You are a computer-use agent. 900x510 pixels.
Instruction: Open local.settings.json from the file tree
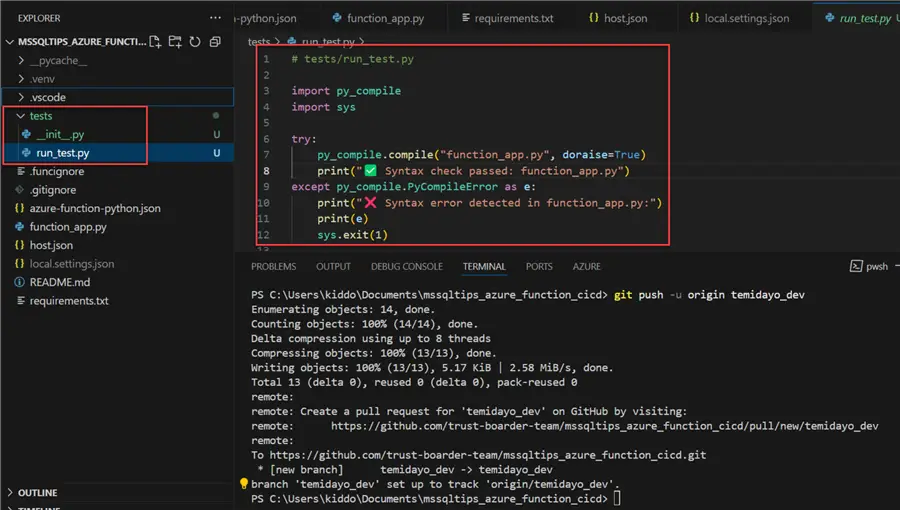tap(72, 263)
